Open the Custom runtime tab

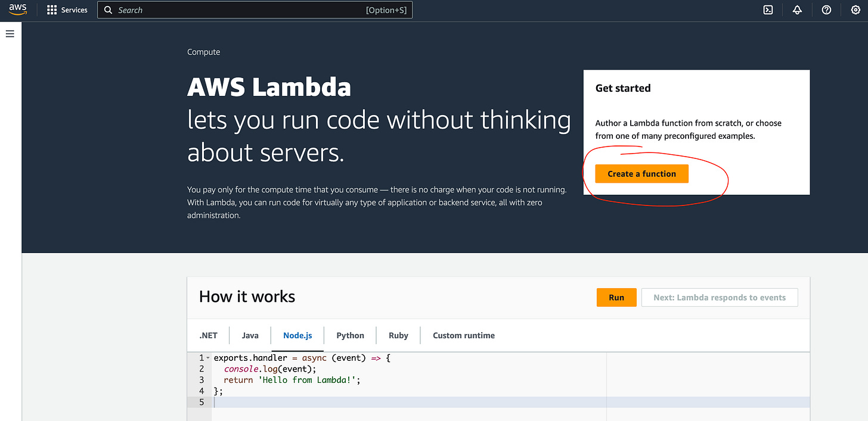click(464, 335)
